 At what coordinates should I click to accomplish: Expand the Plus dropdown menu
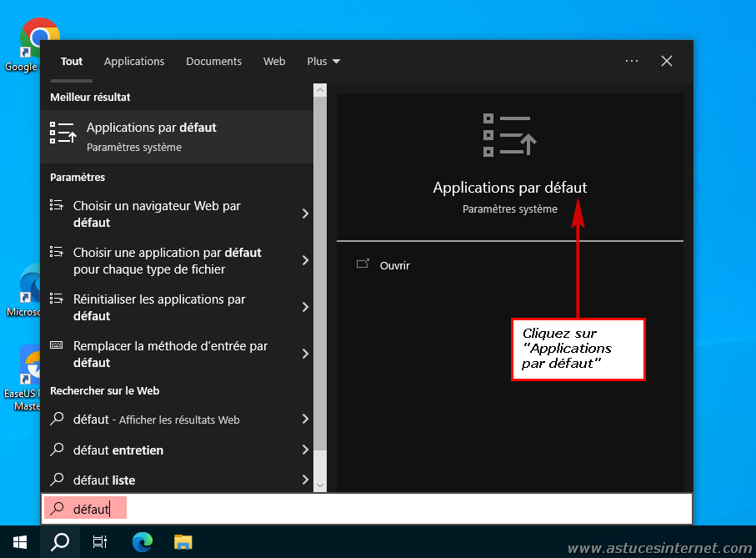pos(323,61)
